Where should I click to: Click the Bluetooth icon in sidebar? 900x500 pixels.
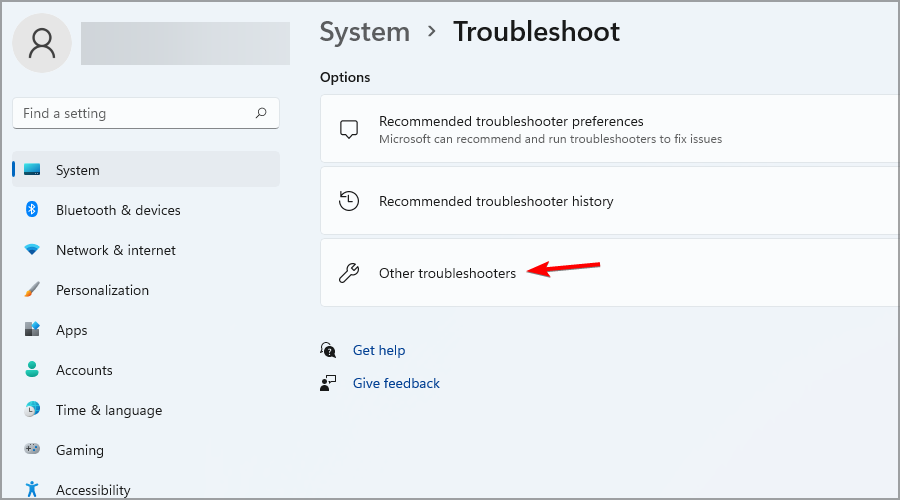[32, 210]
